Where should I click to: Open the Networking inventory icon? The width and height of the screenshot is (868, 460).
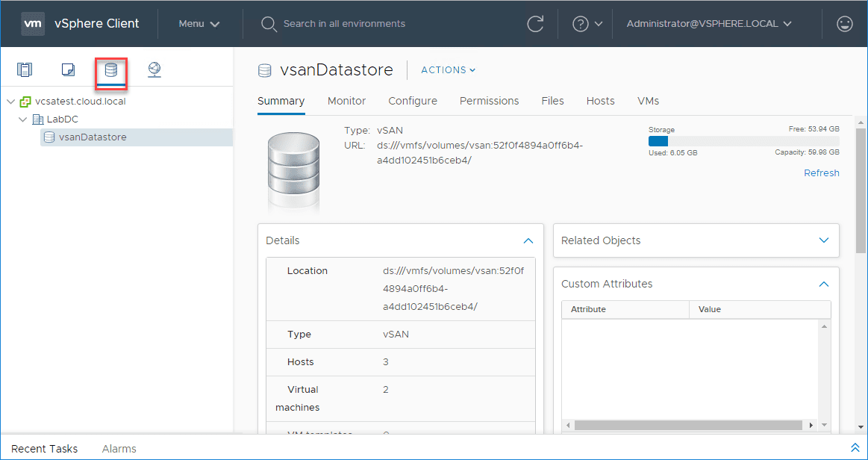154,70
